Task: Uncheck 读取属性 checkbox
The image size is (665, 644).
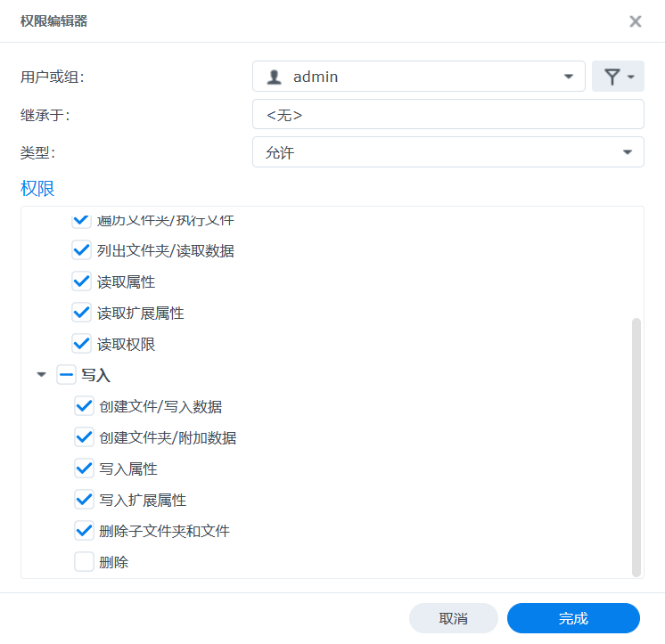Action: (x=81, y=281)
